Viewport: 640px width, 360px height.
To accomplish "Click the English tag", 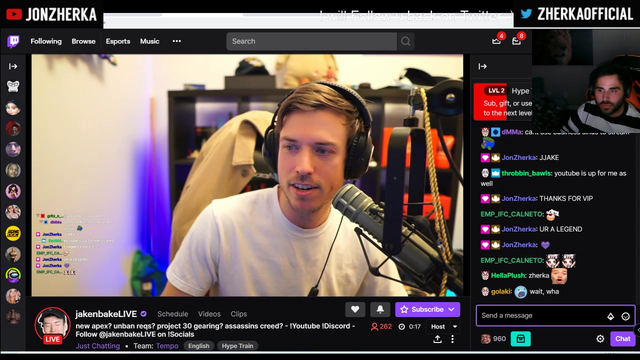I will [x=199, y=346].
